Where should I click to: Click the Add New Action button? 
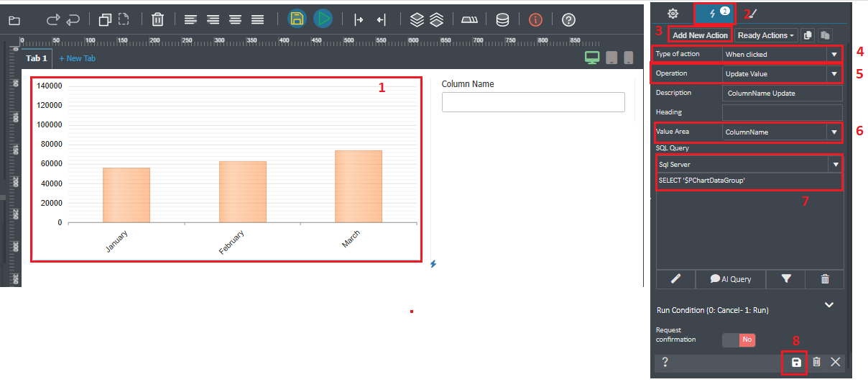point(700,35)
